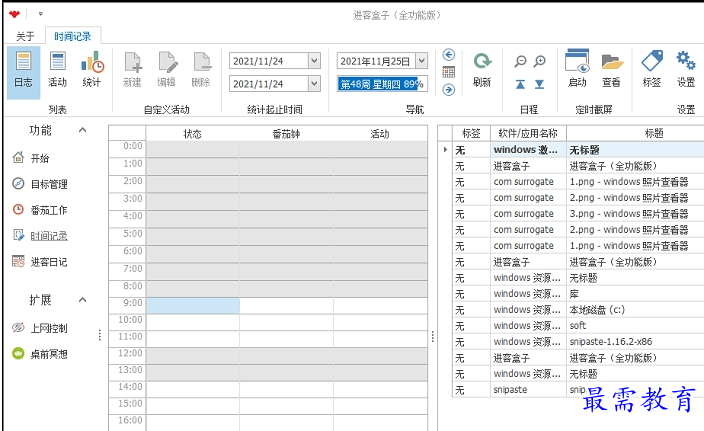
Task: Go to previous day arrow
Action: click(x=449, y=55)
